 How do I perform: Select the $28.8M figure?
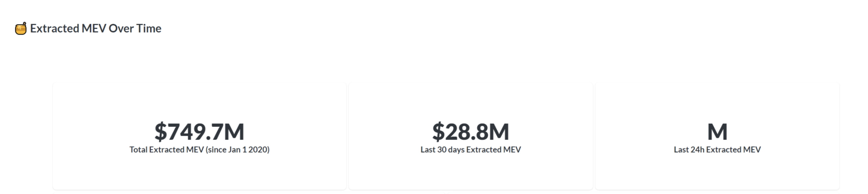coord(471,132)
